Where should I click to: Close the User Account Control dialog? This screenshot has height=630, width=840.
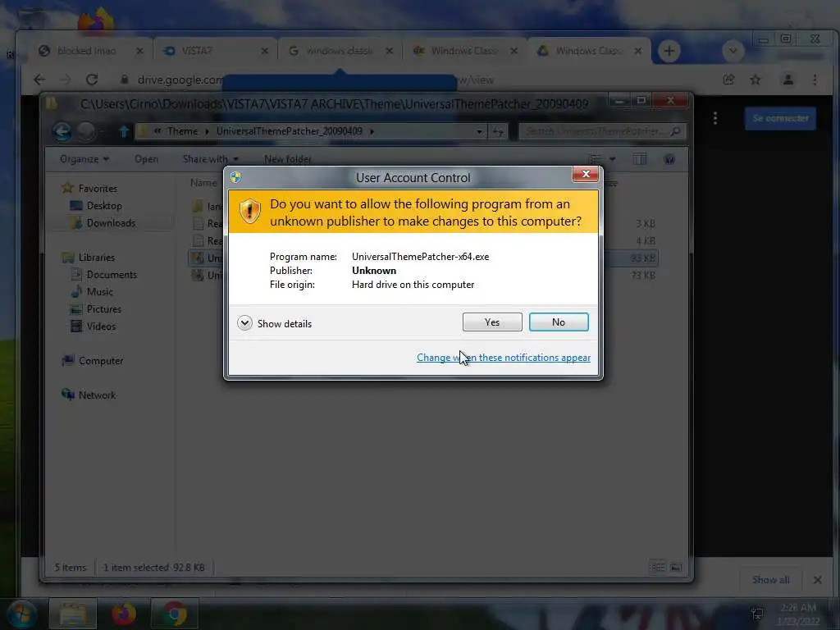(x=586, y=174)
